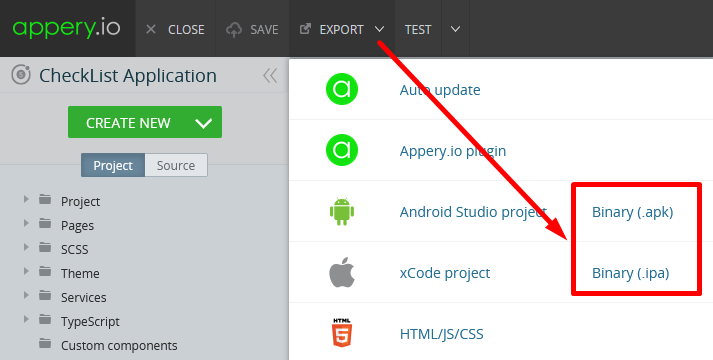Expand the SCSS folder arrow
This screenshot has width=713, height=360.
coord(26,248)
